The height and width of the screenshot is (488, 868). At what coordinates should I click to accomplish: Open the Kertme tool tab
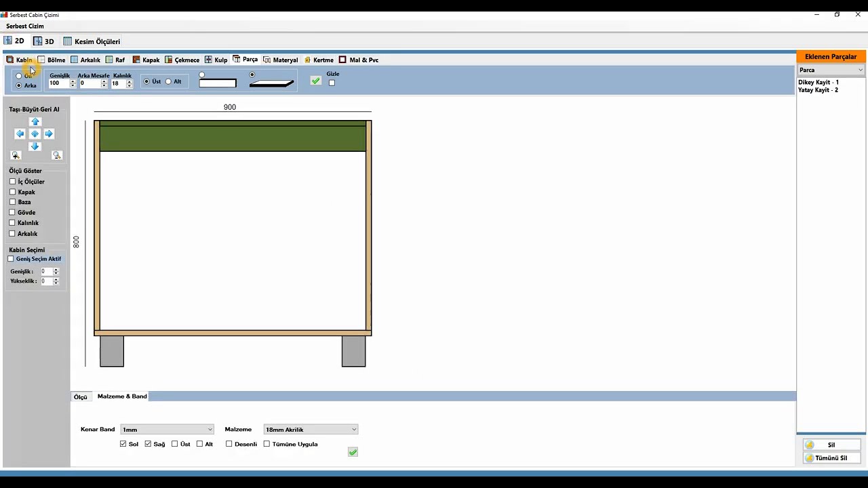click(319, 60)
